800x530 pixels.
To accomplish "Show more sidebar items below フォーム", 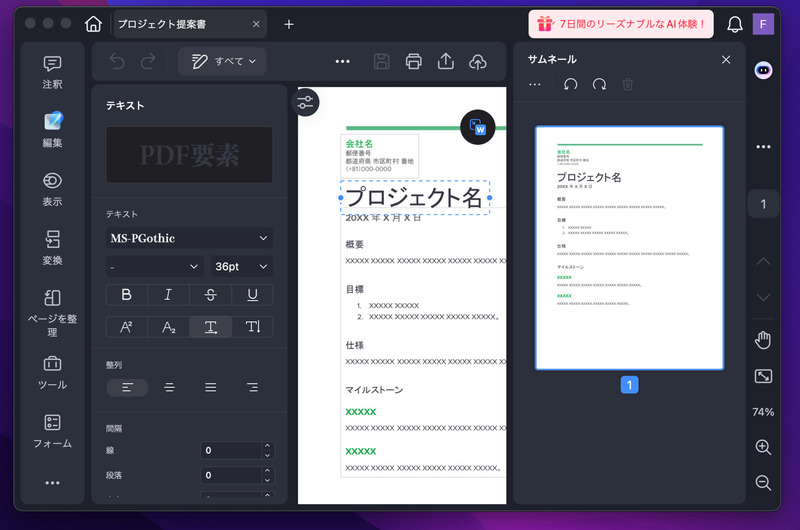I will point(52,483).
